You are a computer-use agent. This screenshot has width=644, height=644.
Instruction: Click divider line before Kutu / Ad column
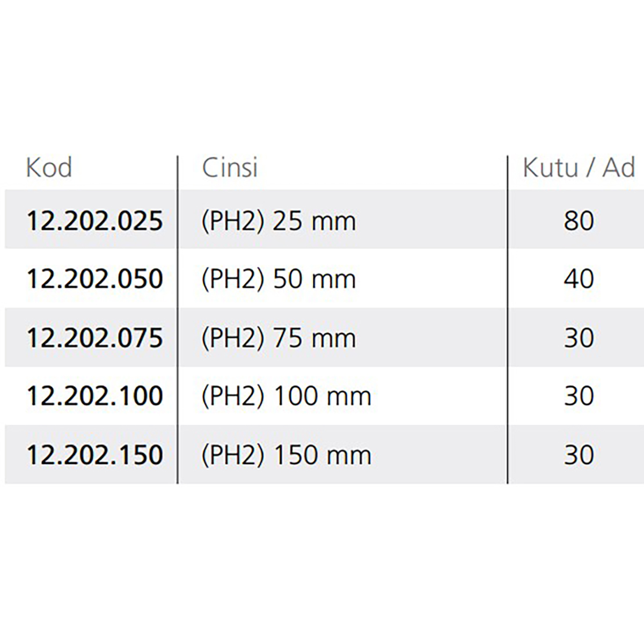coord(507,320)
